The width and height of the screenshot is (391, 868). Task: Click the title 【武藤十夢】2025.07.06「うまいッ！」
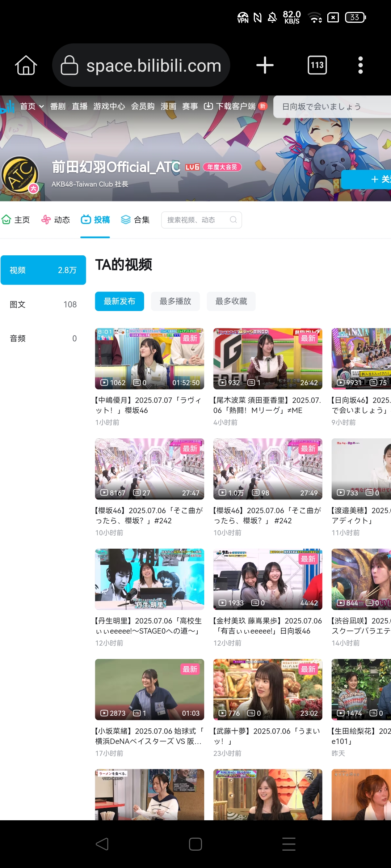coord(266,736)
